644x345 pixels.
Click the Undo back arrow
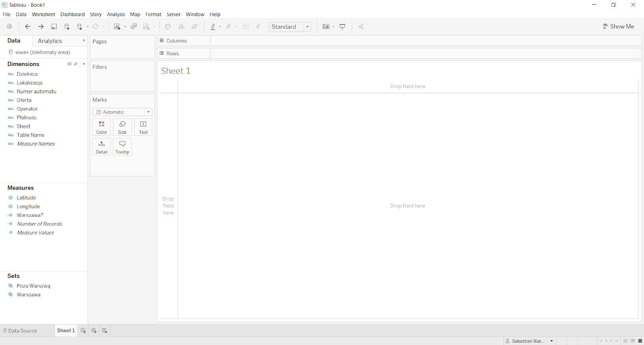click(28, 27)
